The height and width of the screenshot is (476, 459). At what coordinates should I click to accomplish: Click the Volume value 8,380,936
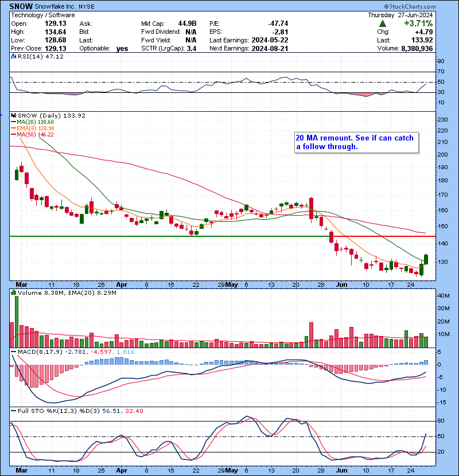point(417,48)
